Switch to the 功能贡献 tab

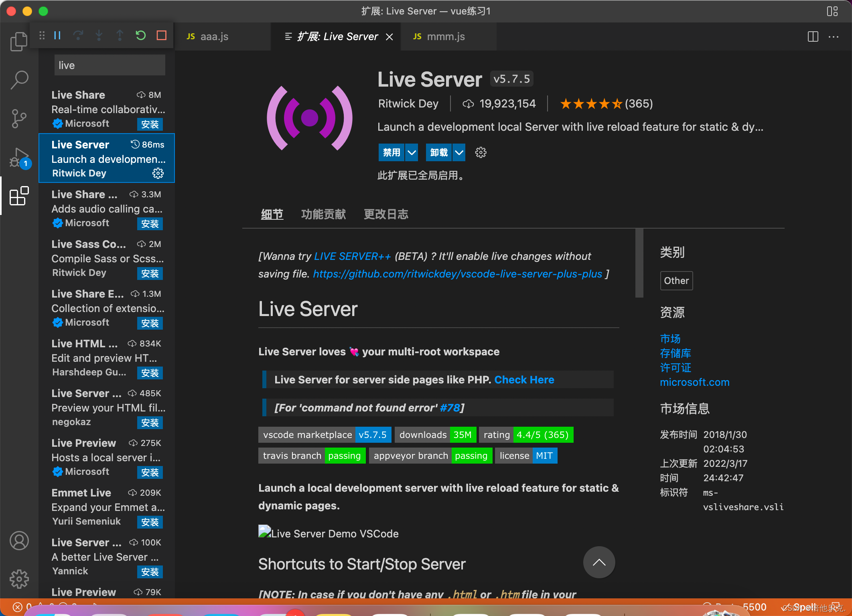click(x=323, y=215)
